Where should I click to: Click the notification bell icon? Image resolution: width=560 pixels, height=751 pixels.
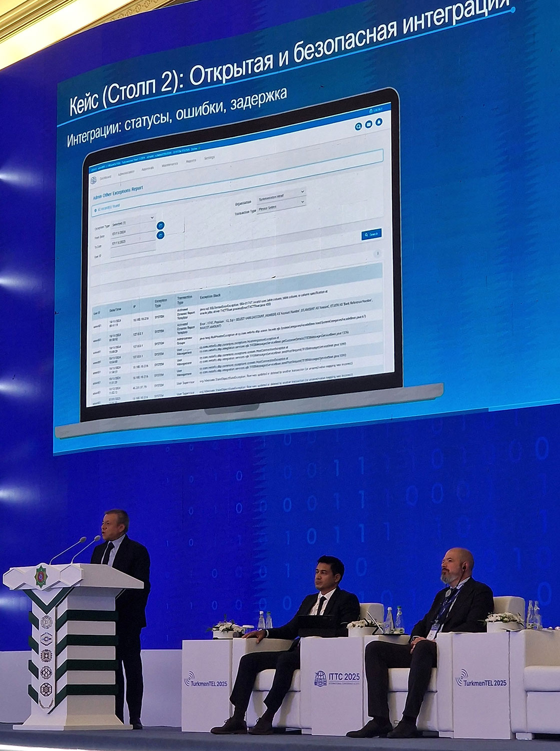coord(379,122)
